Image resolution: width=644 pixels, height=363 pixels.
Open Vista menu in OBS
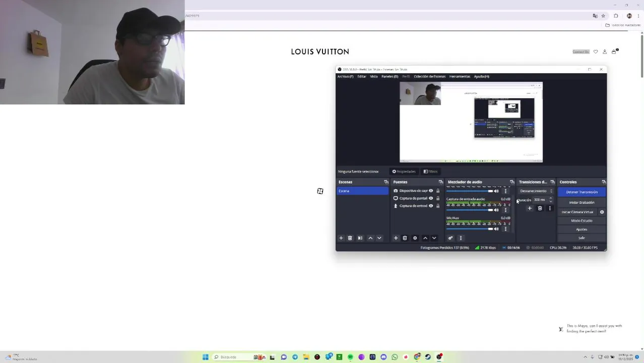tap(374, 77)
